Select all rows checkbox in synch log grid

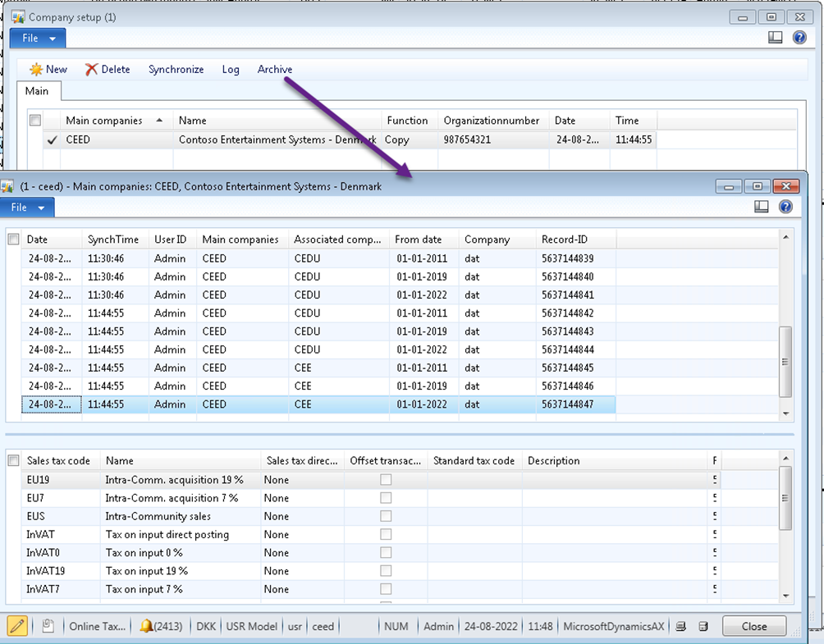[14, 239]
